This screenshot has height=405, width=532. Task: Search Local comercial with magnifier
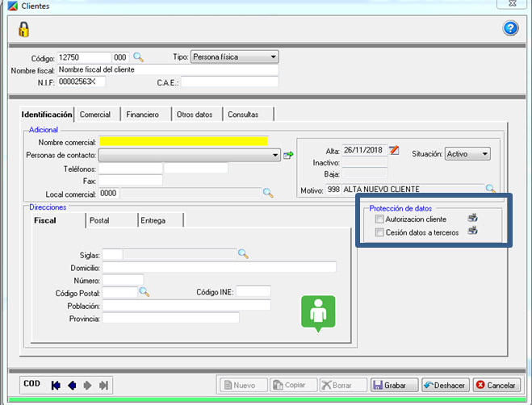pos(268,194)
